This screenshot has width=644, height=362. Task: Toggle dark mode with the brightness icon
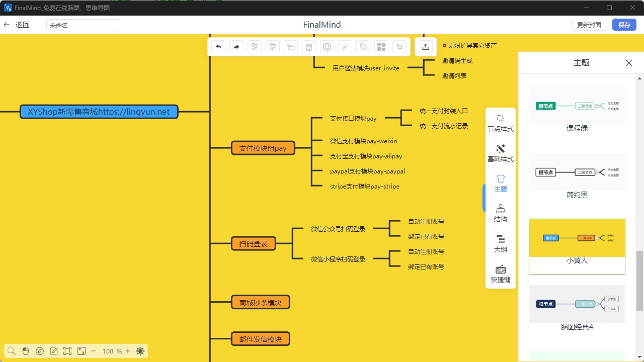pyautogui.click(x=140, y=351)
